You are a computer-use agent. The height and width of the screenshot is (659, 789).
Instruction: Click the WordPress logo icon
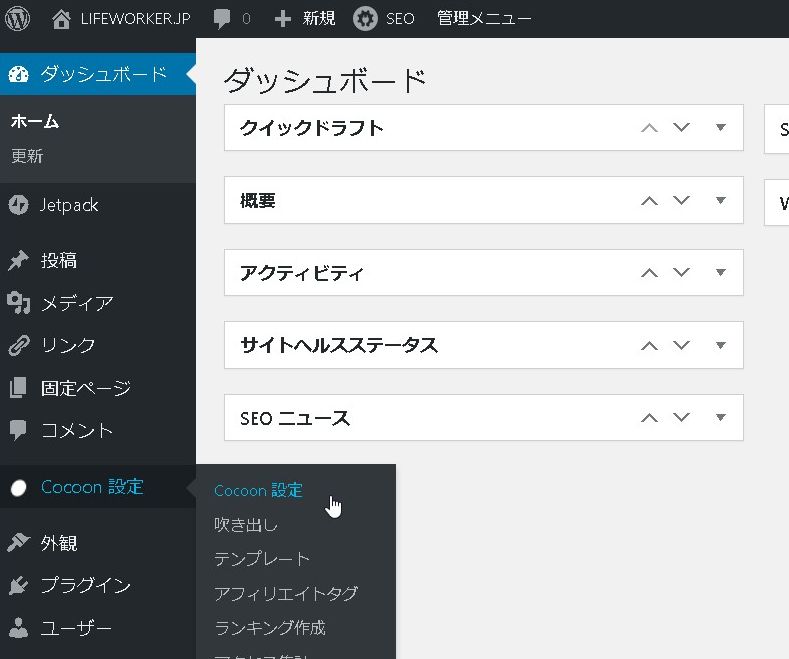click(18, 18)
